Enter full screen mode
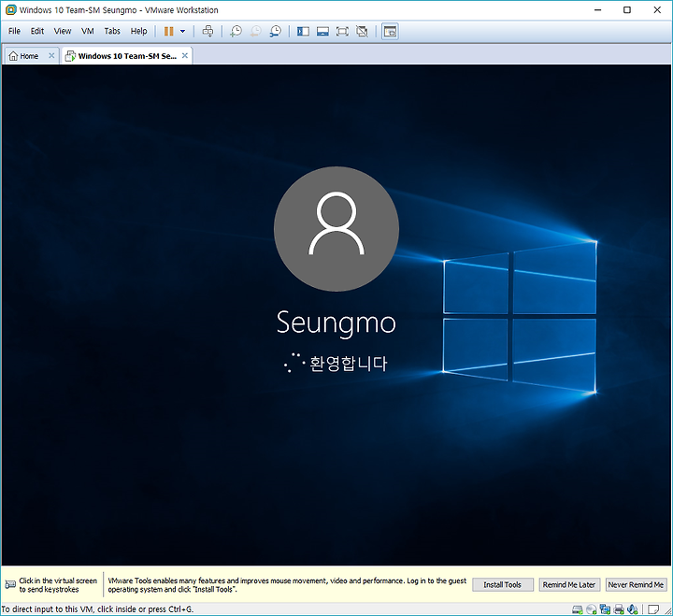This screenshot has height=616, width=673. 342,32
